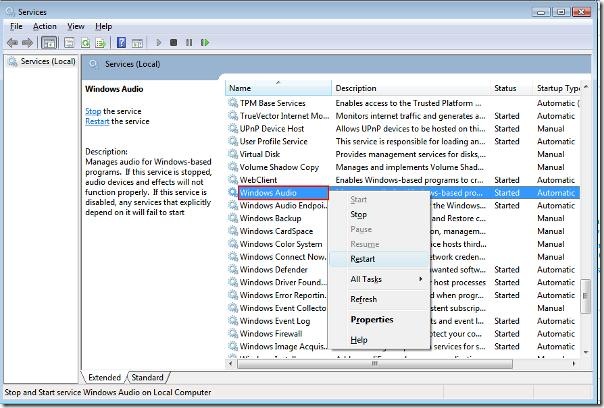
Task: Click the horizontal scrollbar right arrow
Action: (574, 363)
